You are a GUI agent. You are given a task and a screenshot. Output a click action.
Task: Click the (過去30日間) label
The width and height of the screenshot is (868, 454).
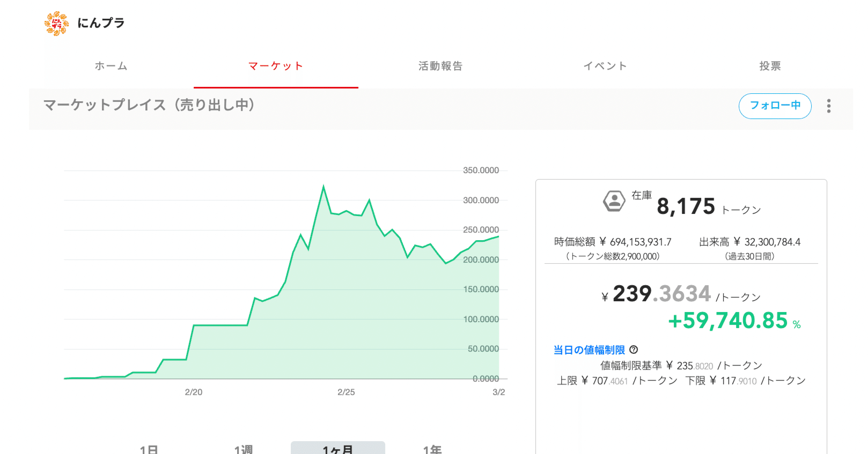[x=749, y=256]
